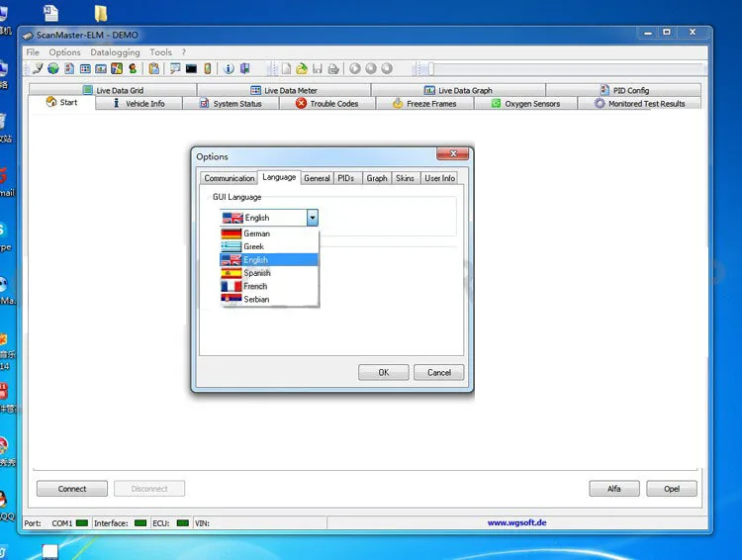This screenshot has height=560, width=742.
Task: Switch to User Info tab in Options dialog
Action: tap(439, 178)
